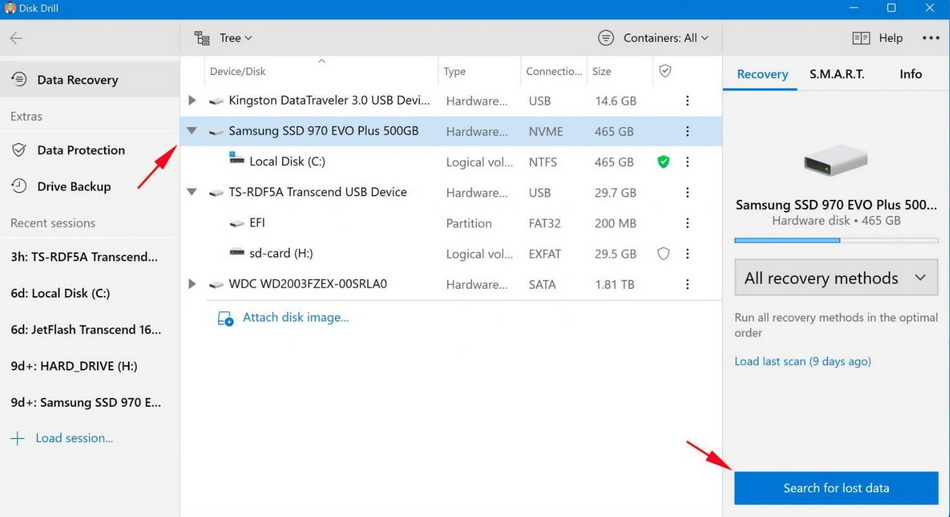
Task: Collapse the Samsung SSD 970 EVO Plus tree
Action: (192, 131)
